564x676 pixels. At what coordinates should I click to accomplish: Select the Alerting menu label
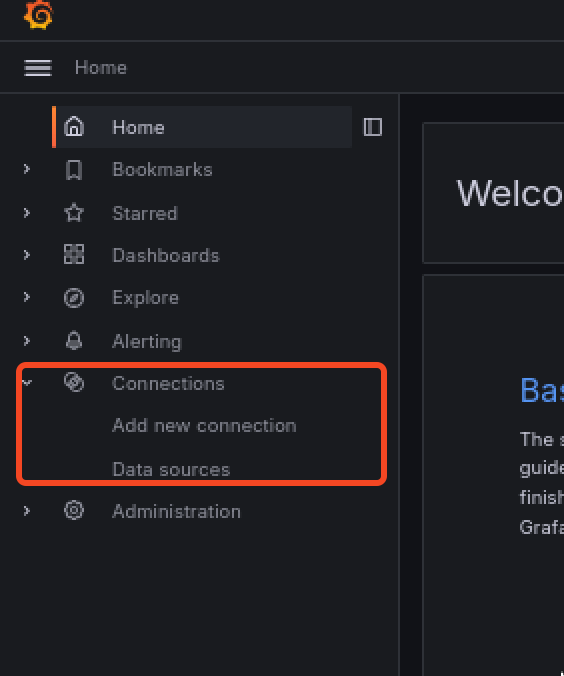147,342
